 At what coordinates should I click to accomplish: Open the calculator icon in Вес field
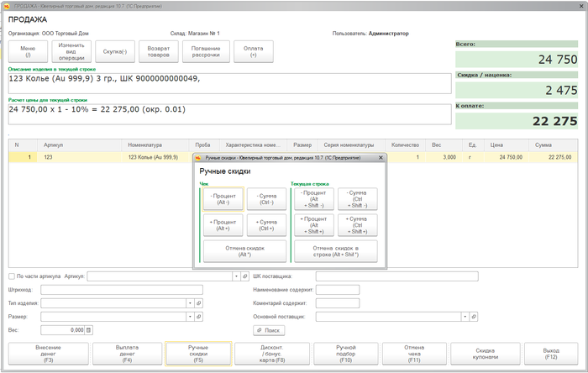[x=88, y=330]
